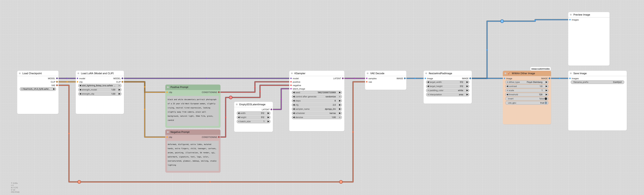Collapse the KSampler node using its title dot
This screenshot has width=644, height=195.
click(292, 73)
